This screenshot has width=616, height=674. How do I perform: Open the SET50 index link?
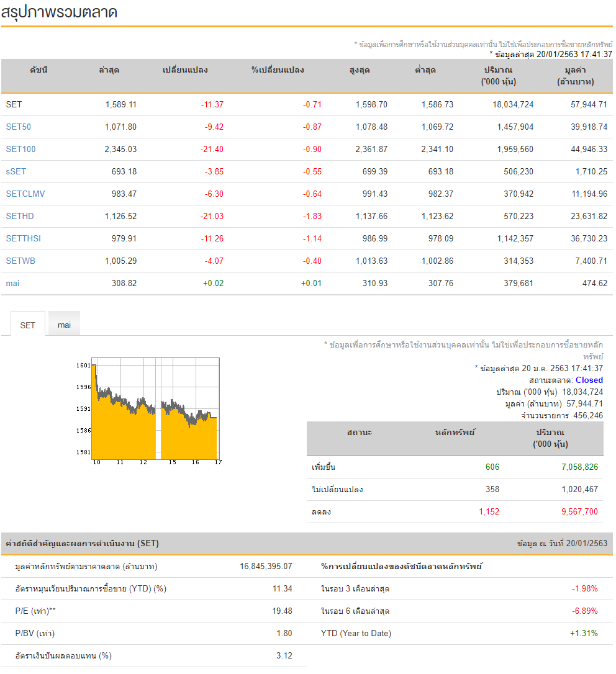[19, 127]
